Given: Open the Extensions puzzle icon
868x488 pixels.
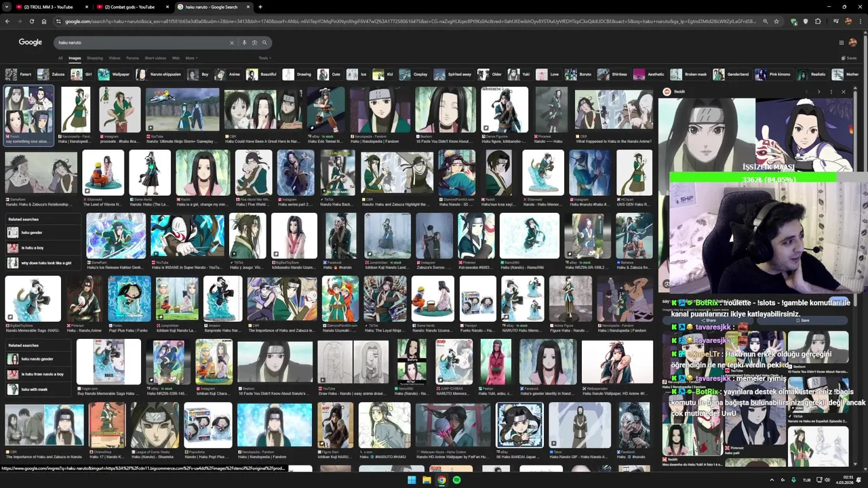Looking at the screenshot, I should pos(818,21).
